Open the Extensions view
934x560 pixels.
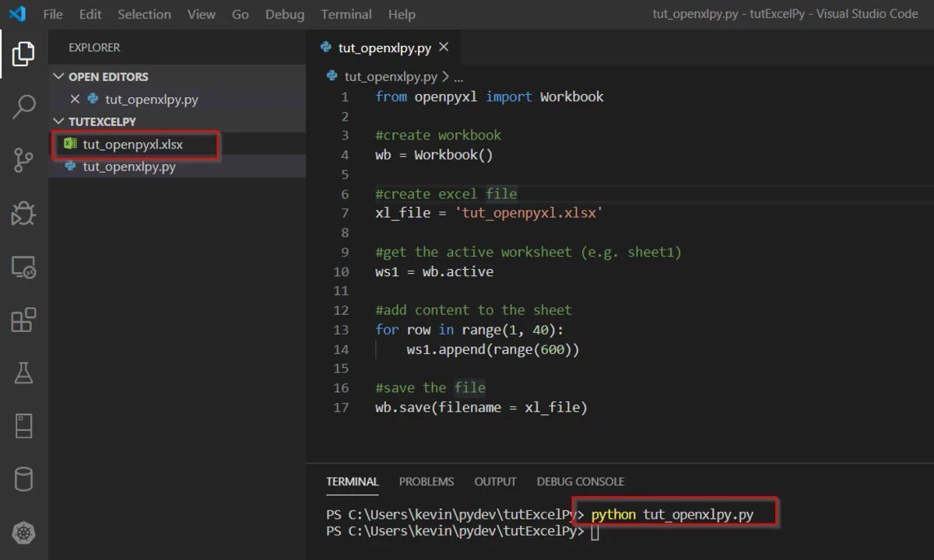tap(23, 320)
